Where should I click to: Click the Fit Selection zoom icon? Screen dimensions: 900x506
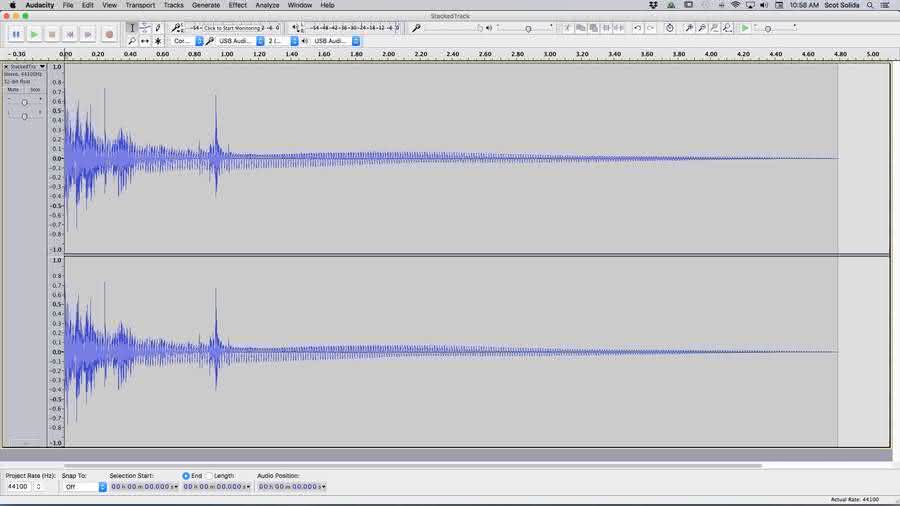pyautogui.click(x=715, y=28)
